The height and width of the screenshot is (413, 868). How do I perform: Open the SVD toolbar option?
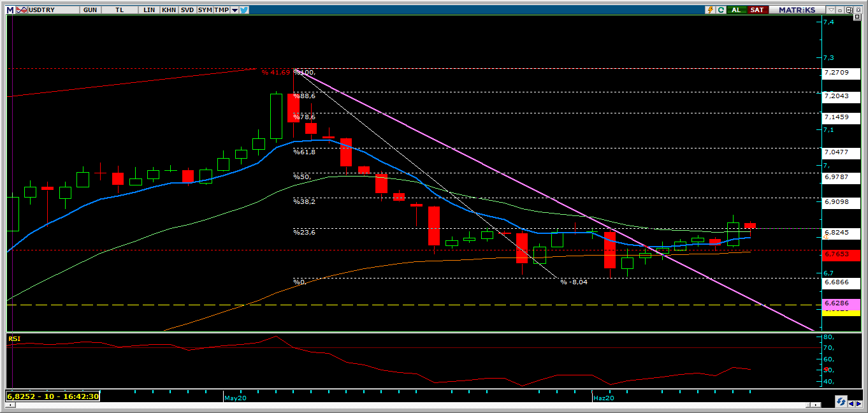(x=187, y=10)
